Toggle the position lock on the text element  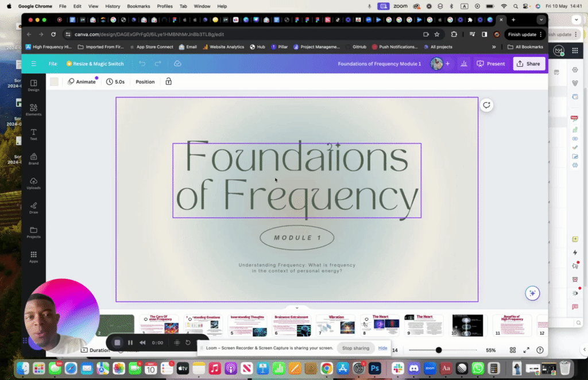(169, 82)
